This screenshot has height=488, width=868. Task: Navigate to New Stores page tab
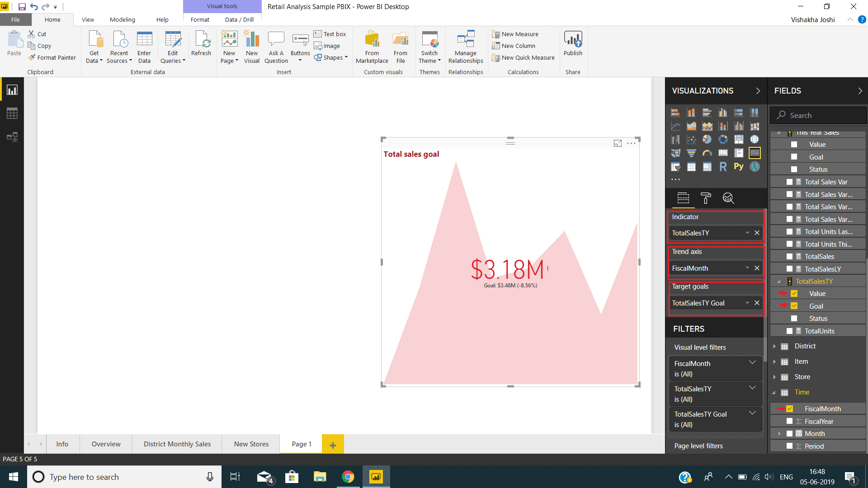click(x=251, y=444)
